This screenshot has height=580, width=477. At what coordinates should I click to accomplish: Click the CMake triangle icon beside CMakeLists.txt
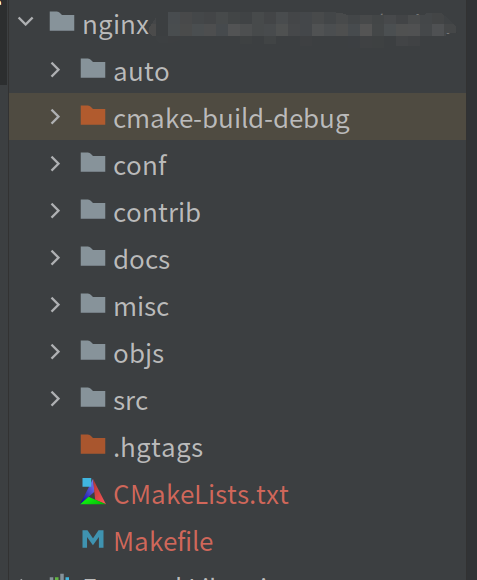[93, 491]
